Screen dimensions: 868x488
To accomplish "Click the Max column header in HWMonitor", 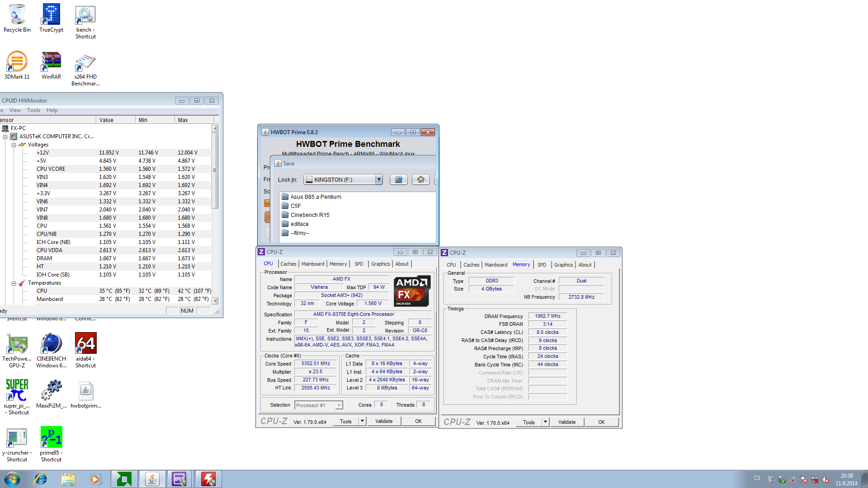I will pyautogui.click(x=194, y=120).
